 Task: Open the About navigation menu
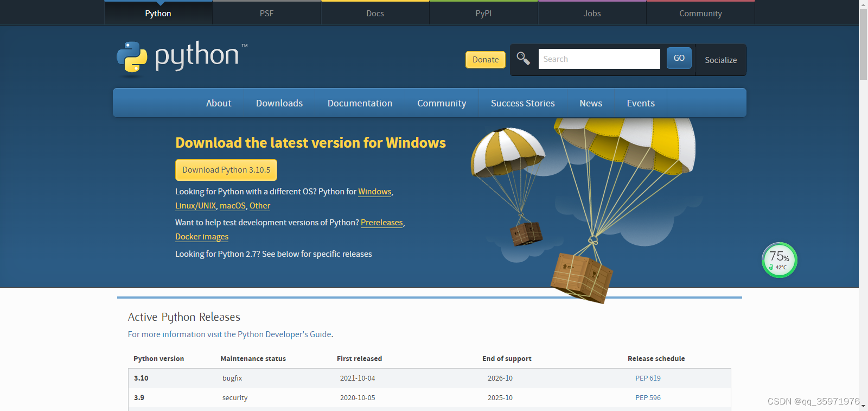tap(219, 103)
